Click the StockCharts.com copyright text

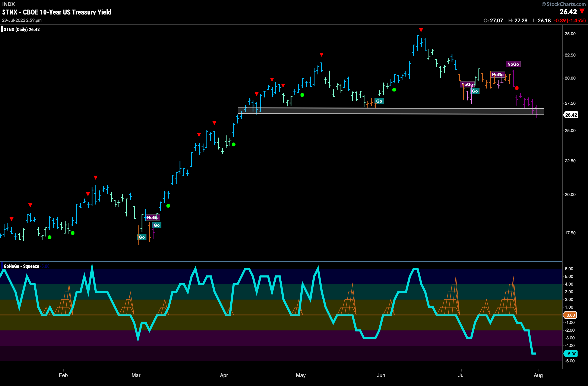click(563, 4)
